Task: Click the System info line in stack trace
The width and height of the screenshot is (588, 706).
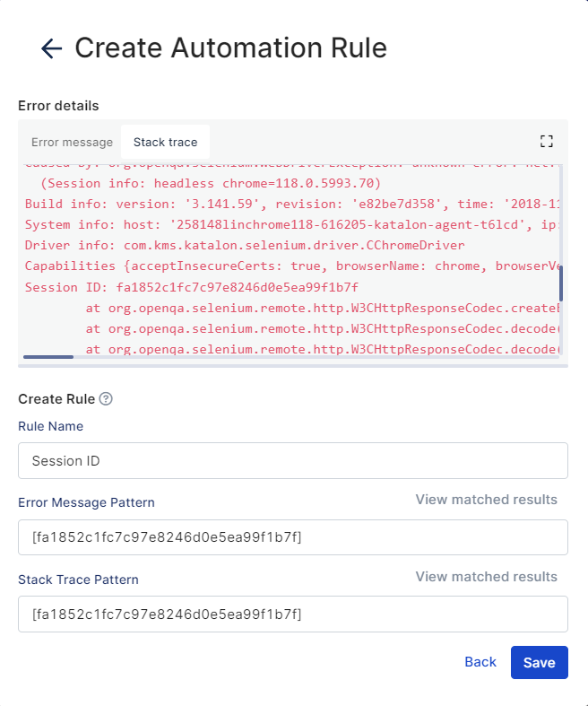Action: coord(269,224)
